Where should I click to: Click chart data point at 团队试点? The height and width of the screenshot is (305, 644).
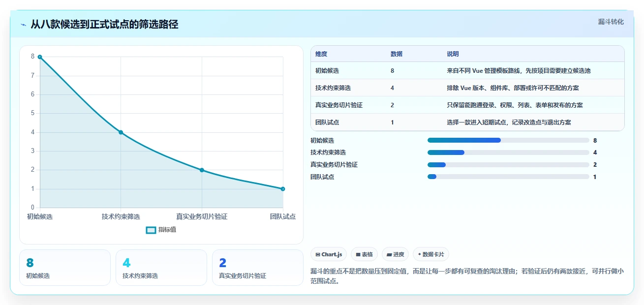(283, 189)
